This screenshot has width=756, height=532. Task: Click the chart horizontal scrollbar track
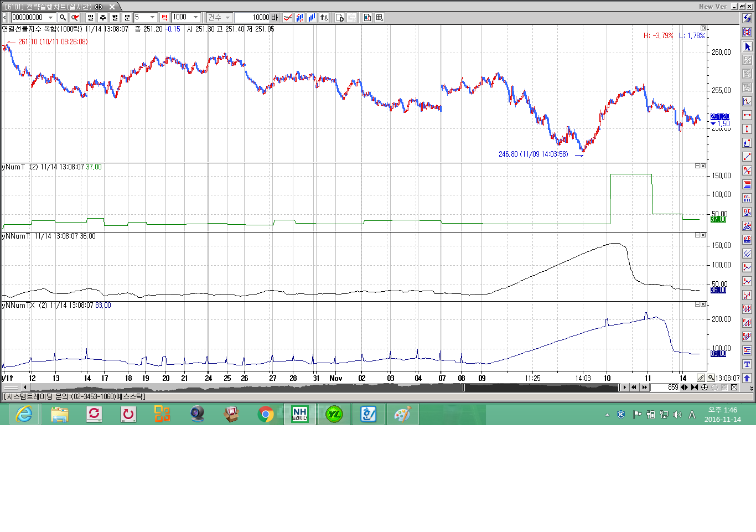click(332, 388)
